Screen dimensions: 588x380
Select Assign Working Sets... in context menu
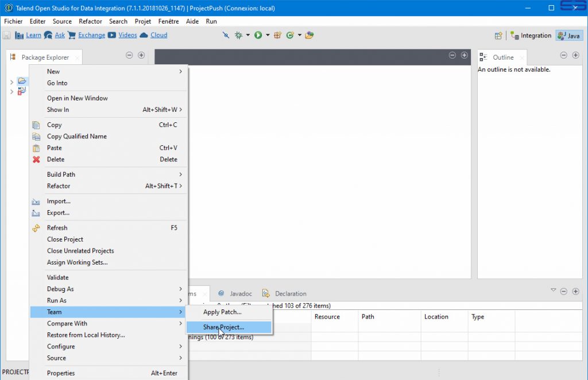(x=109, y=262)
